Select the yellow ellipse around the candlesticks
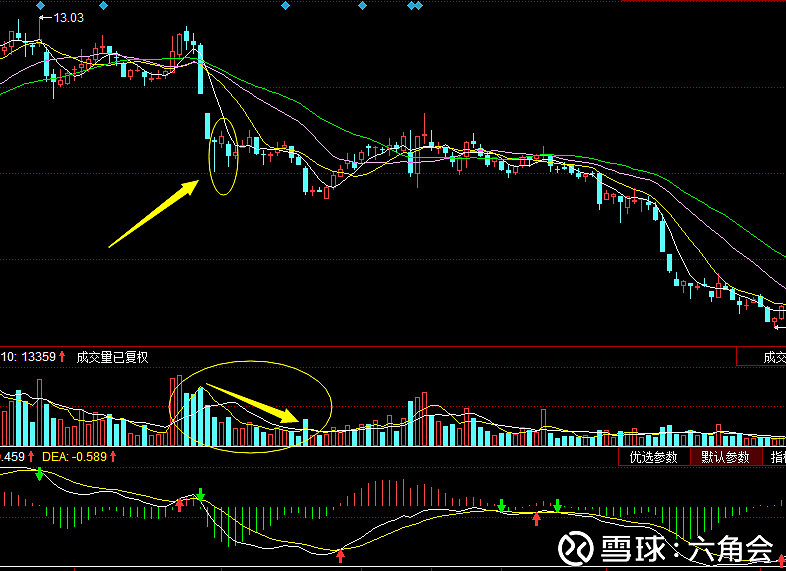Image resolution: width=786 pixels, height=571 pixels. pos(224,156)
